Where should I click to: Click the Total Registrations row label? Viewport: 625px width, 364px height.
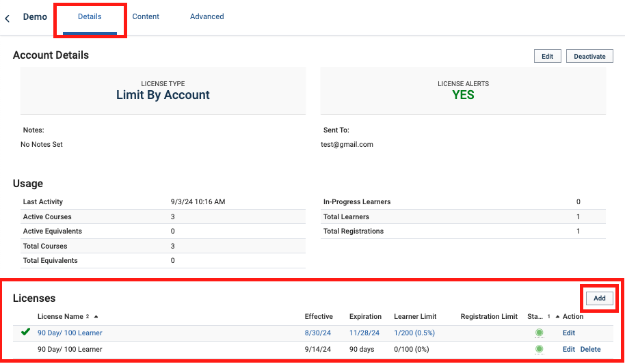353,231
